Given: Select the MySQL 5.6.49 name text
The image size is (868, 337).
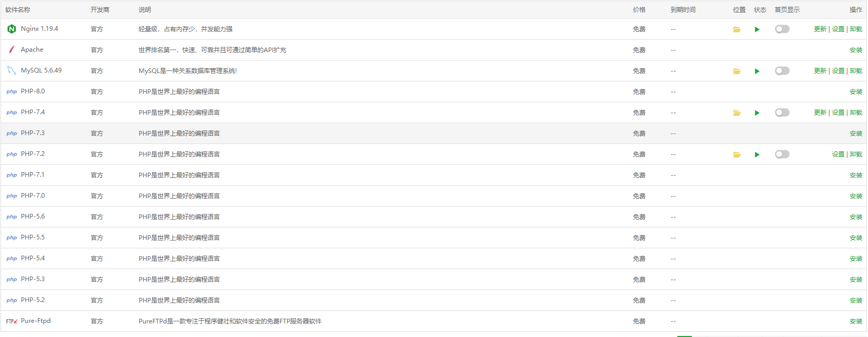Looking at the screenshot, I should point(41,70).
